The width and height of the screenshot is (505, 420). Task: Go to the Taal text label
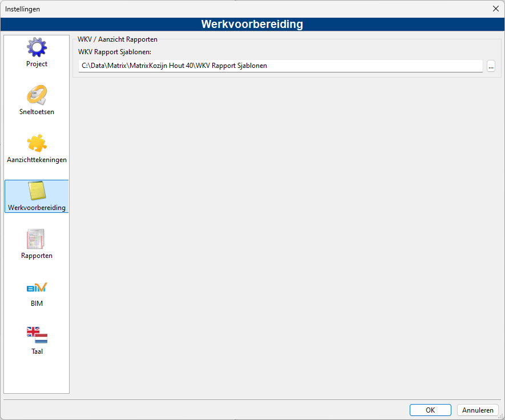(x=37, y=352)
